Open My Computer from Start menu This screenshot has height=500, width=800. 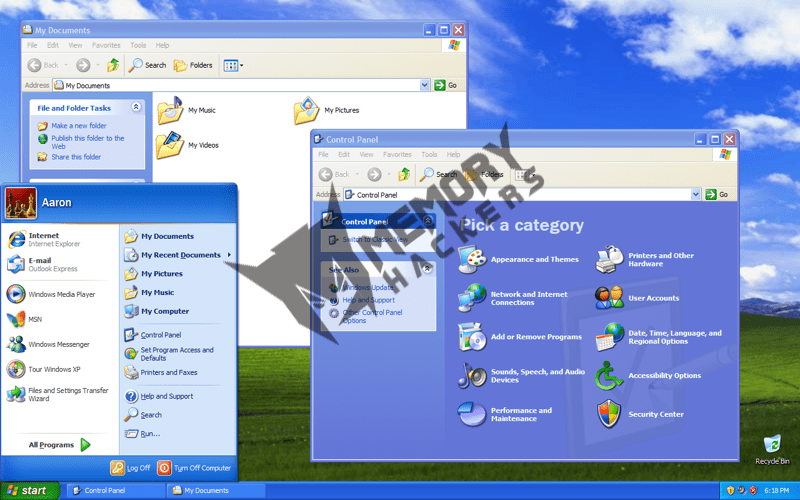point(157,311)
